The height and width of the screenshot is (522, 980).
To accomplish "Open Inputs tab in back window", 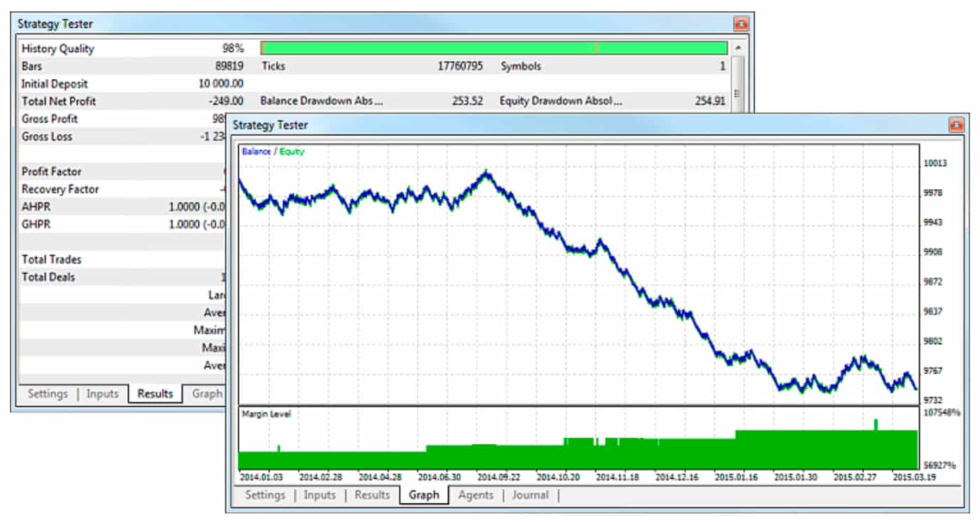I will pos(102,393).
